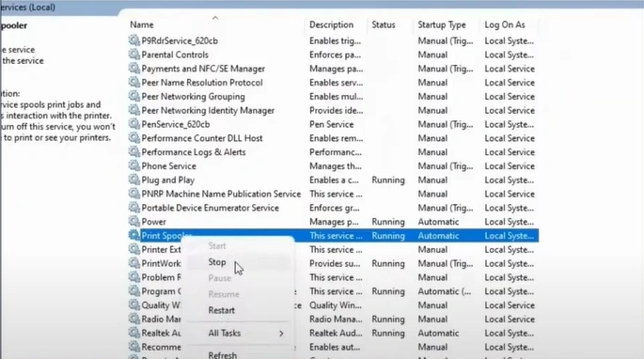Image resolution: width=644 pixels, height=359 pixels.
Task: Click gear icon for Problem R service
Action: coord(134,277)
